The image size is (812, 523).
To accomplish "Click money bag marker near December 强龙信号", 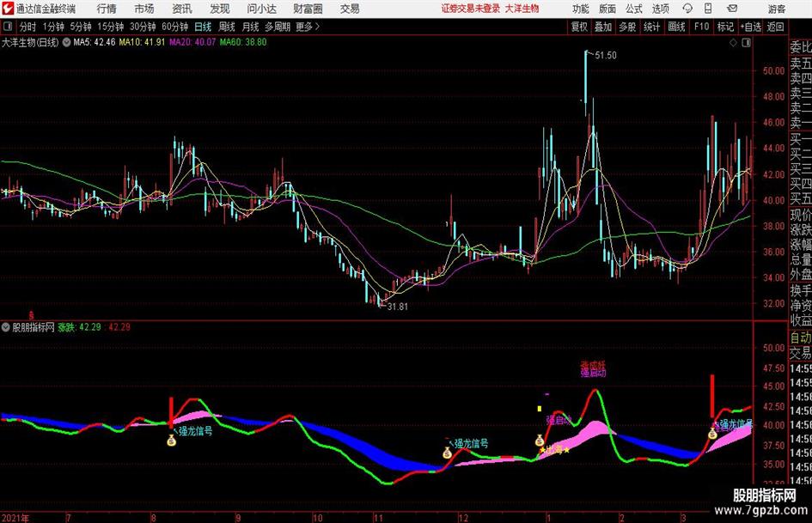I will 448,453.
